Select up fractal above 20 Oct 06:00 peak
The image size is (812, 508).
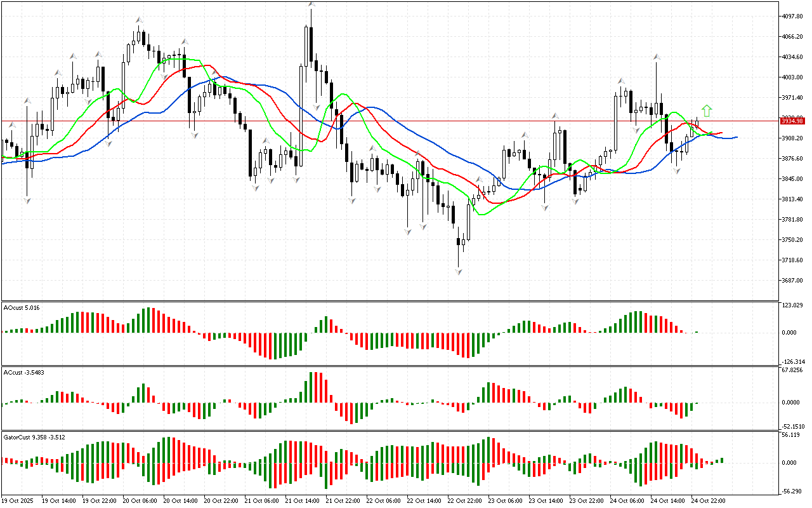(x=139, y=20)
